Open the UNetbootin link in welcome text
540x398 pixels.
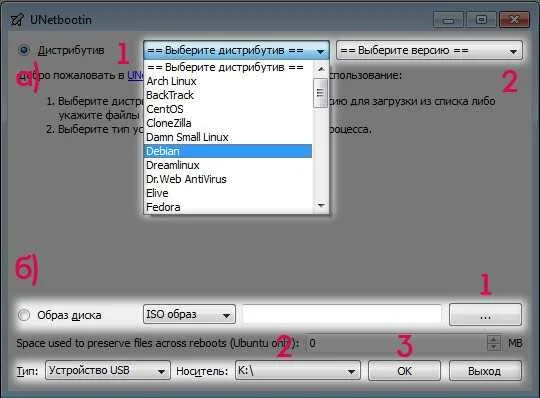click(x=135, y=75)
